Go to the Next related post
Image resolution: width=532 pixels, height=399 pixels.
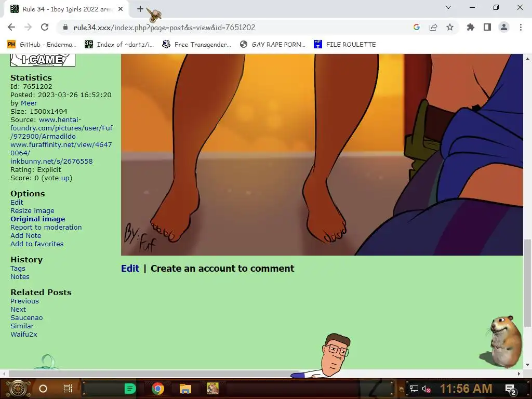pyautogui.click(x=18, y=310)
